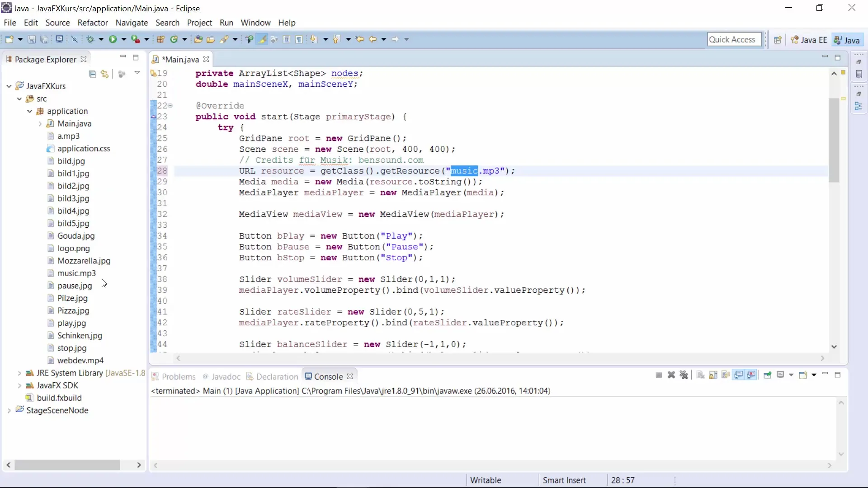Toggle Show Console on standard output
The height and width of the screenshot is (488, 868).
[739, 375]
